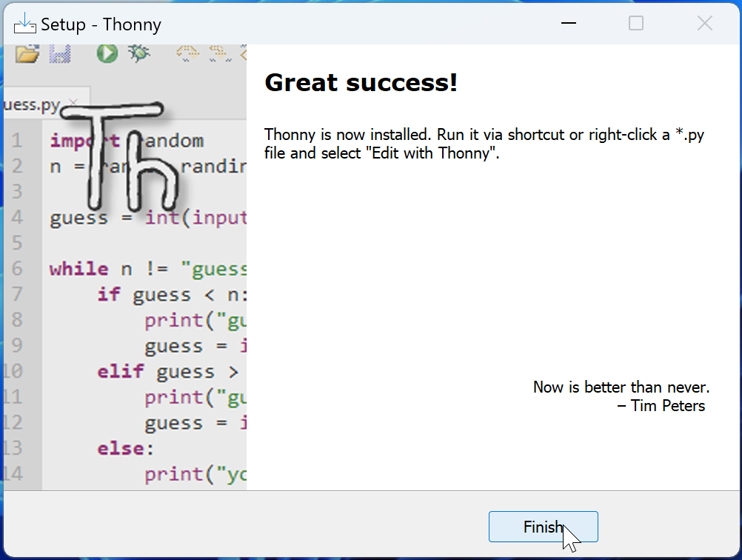
Task: Click the disabled maximize button
Action: [x=635, y=23]
